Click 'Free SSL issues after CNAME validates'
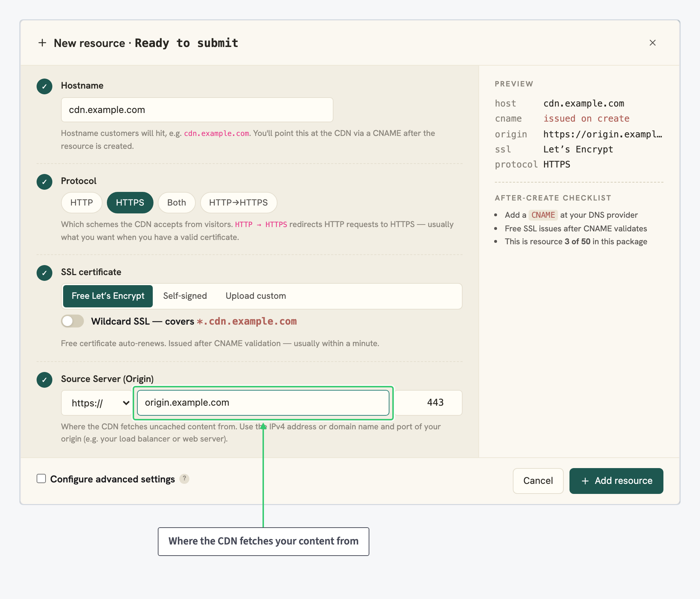The width and height of the screenshot is (700, 599). click(x=576, y=228)
